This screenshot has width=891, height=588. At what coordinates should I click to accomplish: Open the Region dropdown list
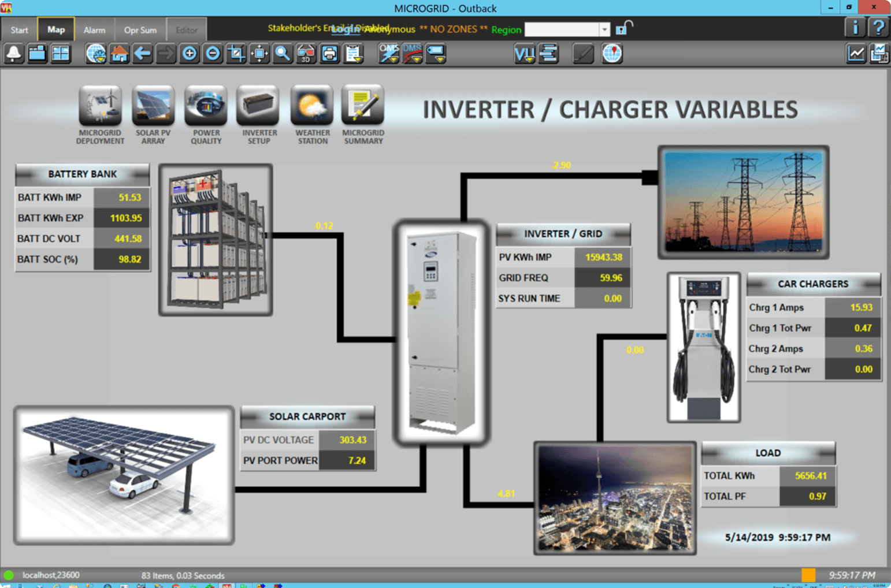click(x=604, y=29)
